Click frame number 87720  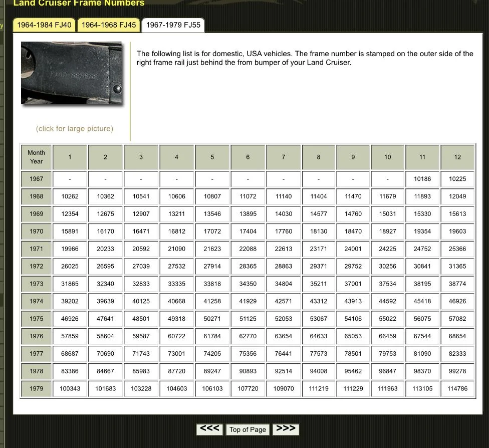(x=176, y=371)
